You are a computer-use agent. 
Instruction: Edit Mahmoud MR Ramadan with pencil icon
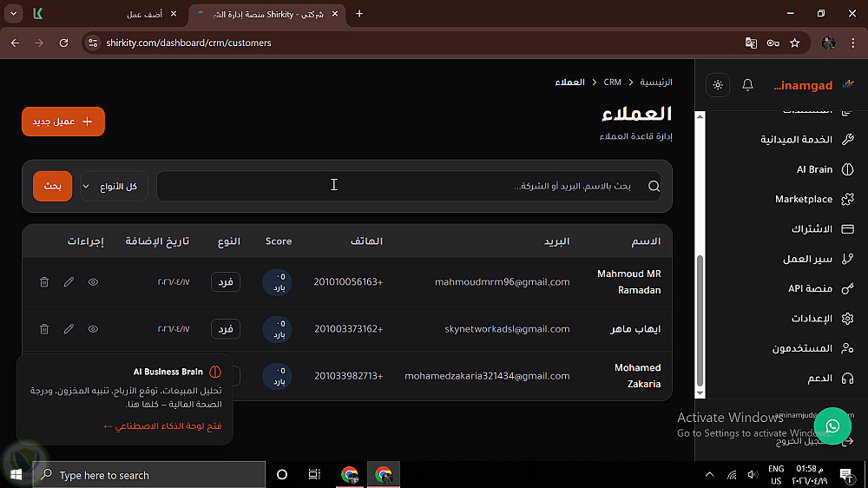point(69,282)
